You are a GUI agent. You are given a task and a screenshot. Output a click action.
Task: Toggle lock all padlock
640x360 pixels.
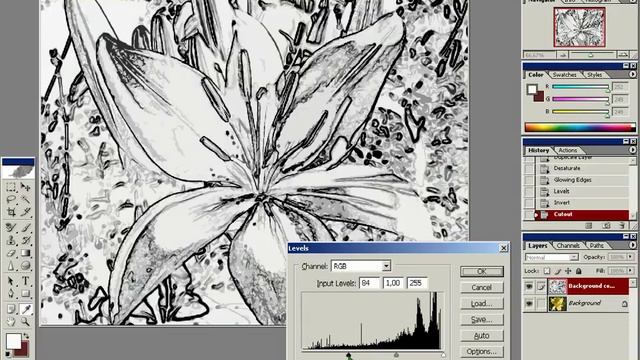pos(579,271)
